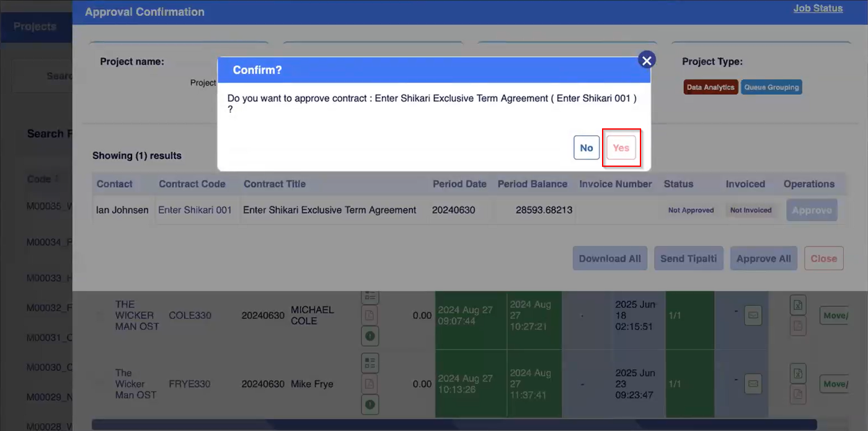Viewport: 868px width, 431px height.
Task: Open Enter Shikari 001 contract code link
Action: 195,210
